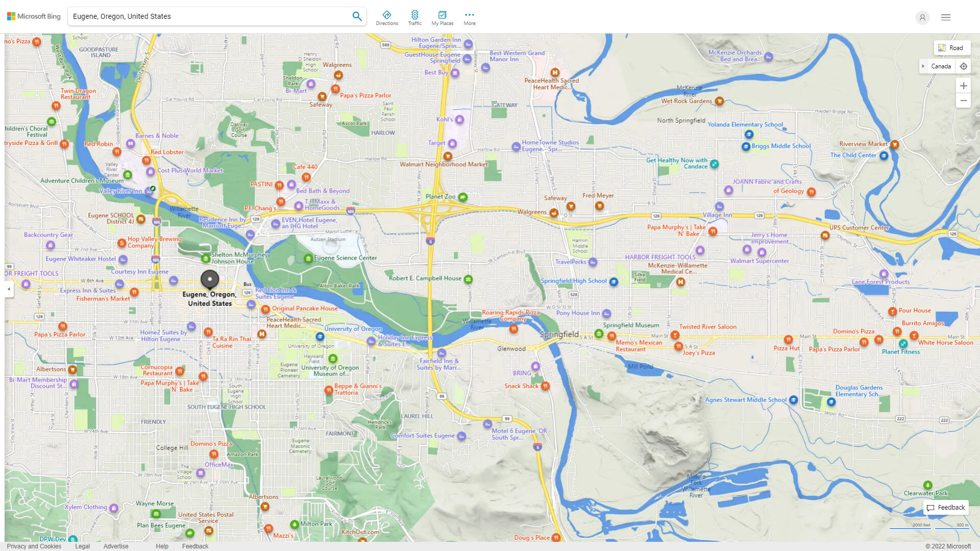Expand the collapsed left side panel
Screen dimensions: 980x551
tap(8, 290)
